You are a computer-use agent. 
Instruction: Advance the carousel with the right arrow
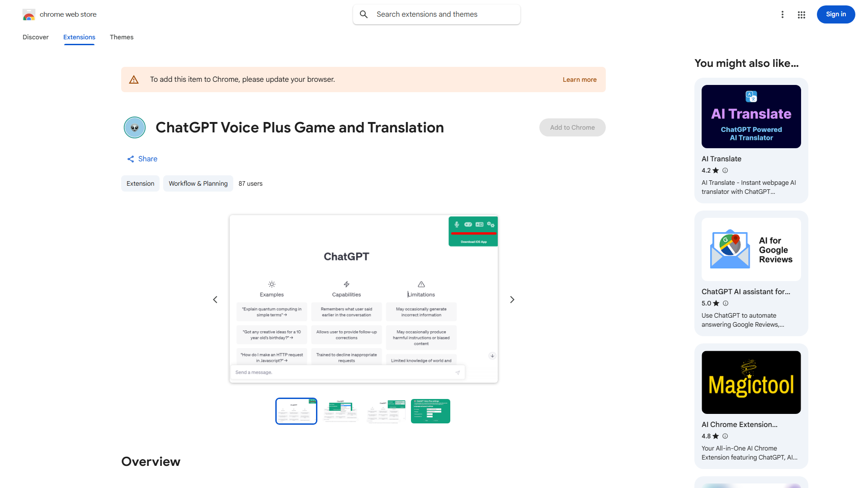[x=512, y=299]
